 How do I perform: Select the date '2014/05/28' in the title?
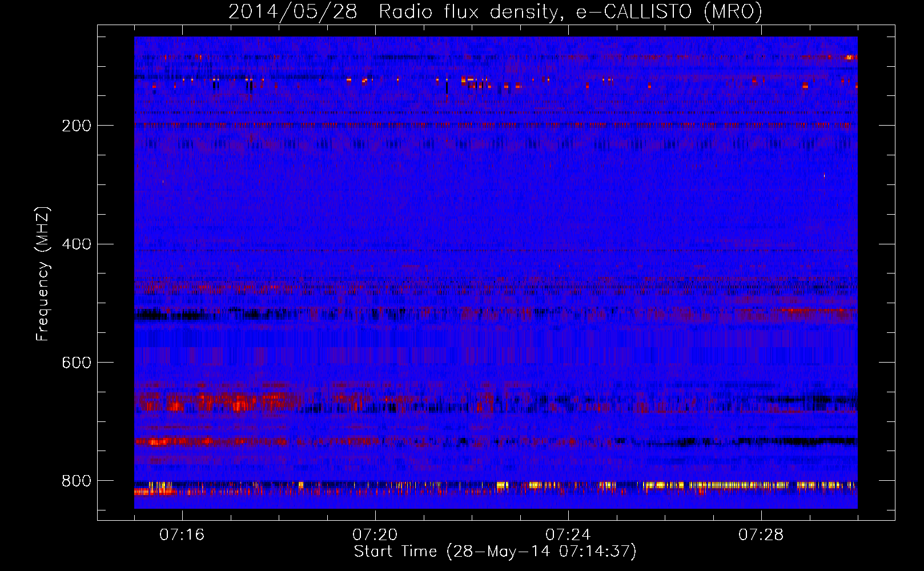click(x=293, y=12)
